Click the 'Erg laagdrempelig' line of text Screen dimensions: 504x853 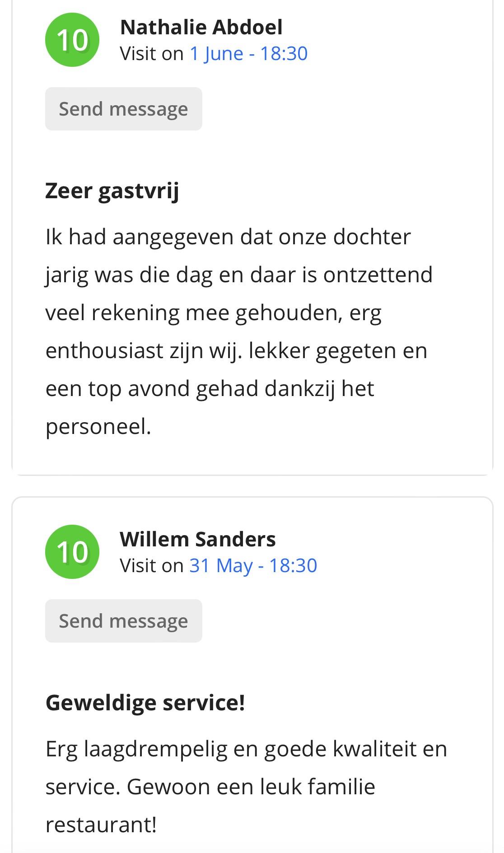(x=247, y=749)
